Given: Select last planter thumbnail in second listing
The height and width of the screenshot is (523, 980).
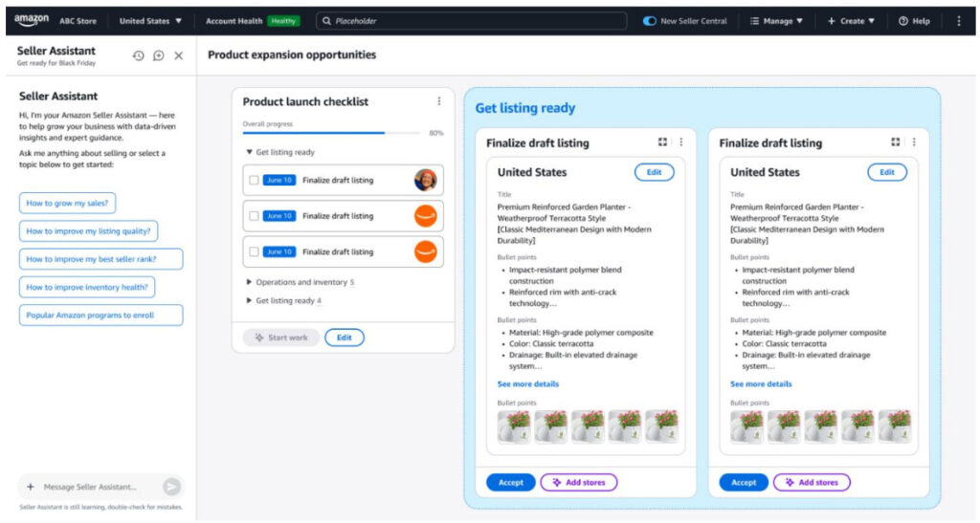Looking at the screenshot, I should coord(895,426).
